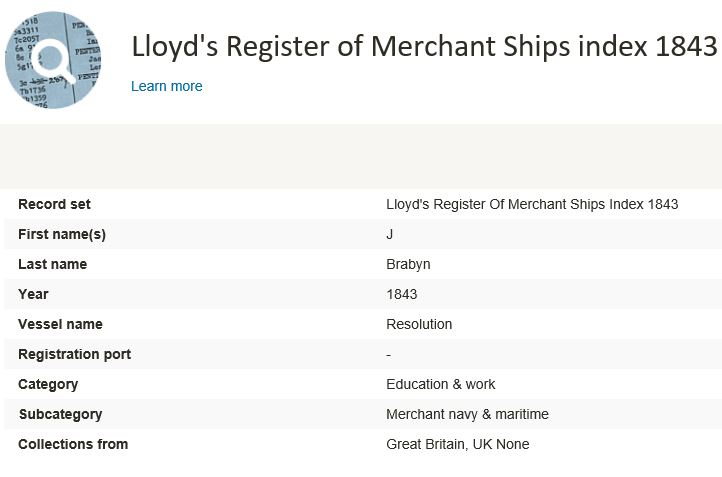Select the Vessel name field label
Viewport: 722px width, 477px height.
pos(60,324)
